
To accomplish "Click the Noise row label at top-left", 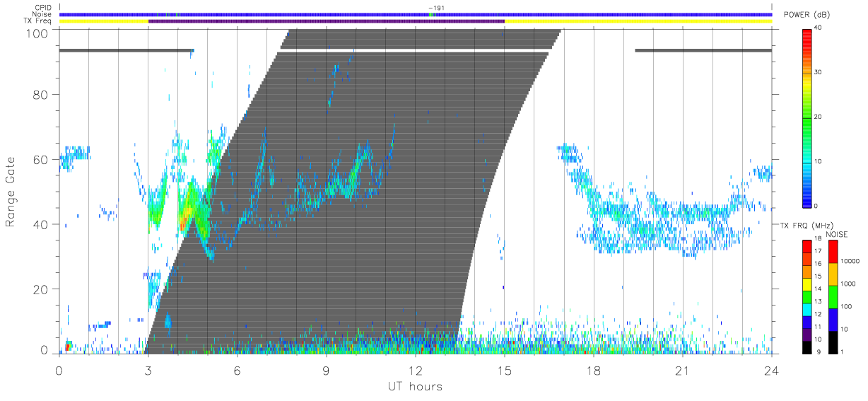I will pyautogui.click(x=41, y=14).
